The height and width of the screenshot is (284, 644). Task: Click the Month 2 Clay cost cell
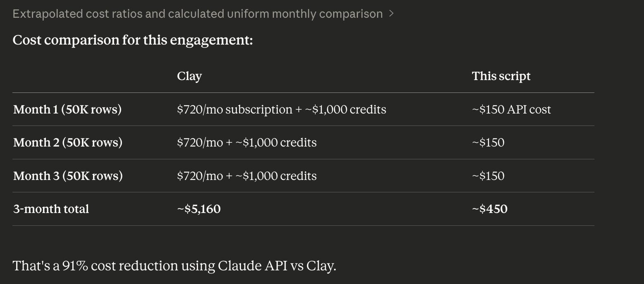(x=247, y=142)
